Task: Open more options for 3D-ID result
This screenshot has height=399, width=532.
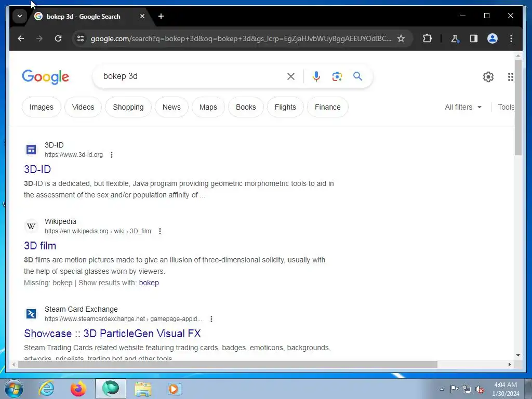Action: [112, 155]
